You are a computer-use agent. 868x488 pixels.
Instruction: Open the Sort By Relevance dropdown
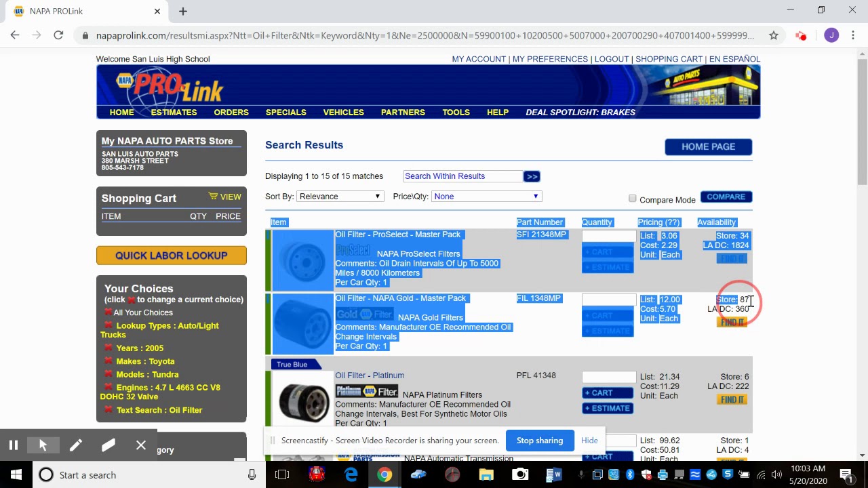(340, 197)
